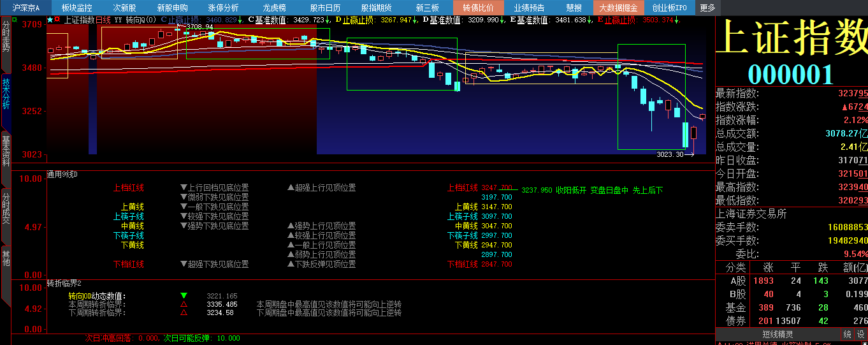Click the 3023.30 low price marker
This screenshot has width=868, height=345.
(670, 154)
